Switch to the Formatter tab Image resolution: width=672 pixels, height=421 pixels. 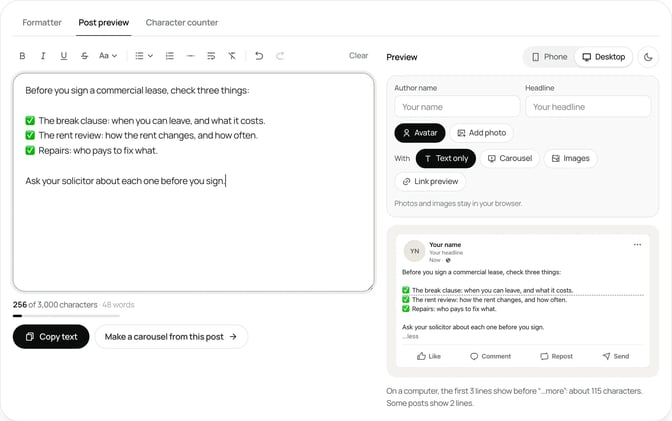(42, 22)
